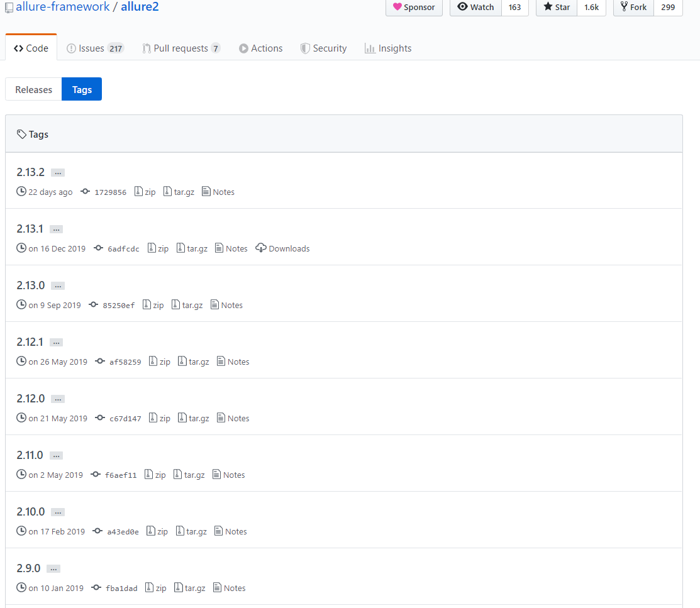Viewport: 700px width, 608px height.
Task: Click the Sponsor button
Action: (x=414, y=7)
